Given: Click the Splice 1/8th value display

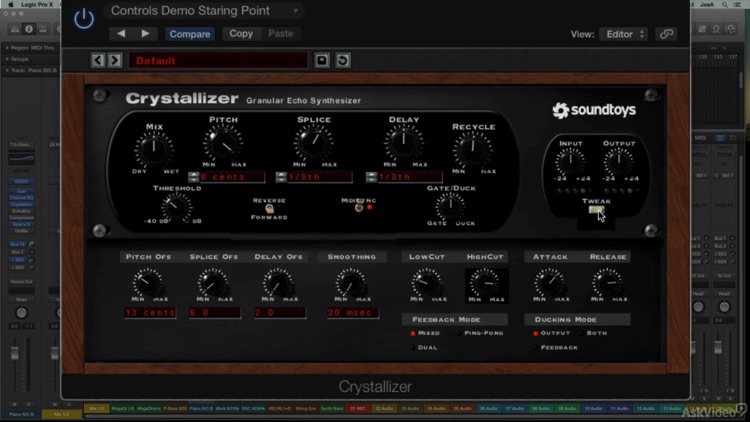Looking at the screenshot, I should [x=319, y=177].
